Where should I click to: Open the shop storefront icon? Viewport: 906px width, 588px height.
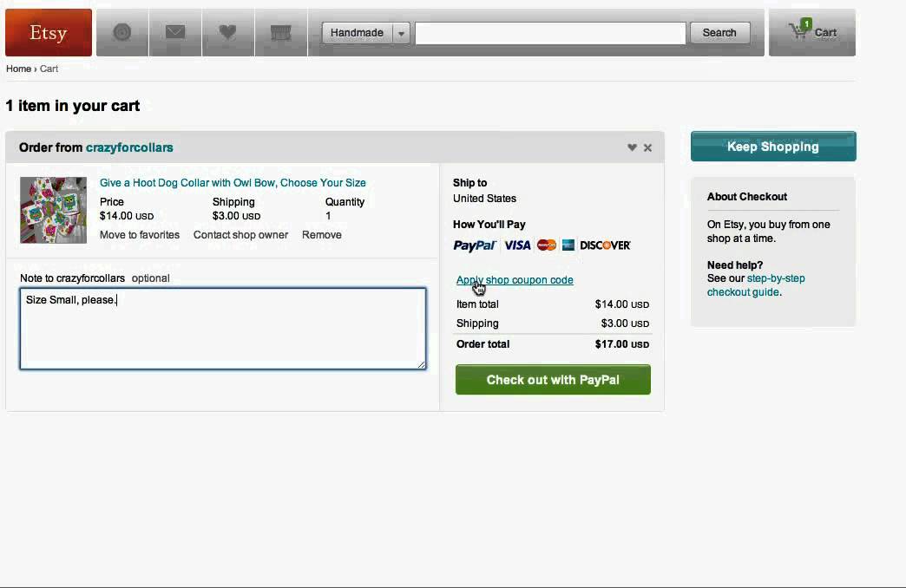[281, 32]
